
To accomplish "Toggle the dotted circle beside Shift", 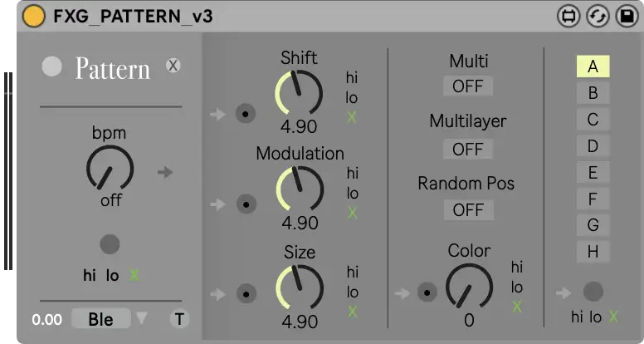I will [246, 114].
